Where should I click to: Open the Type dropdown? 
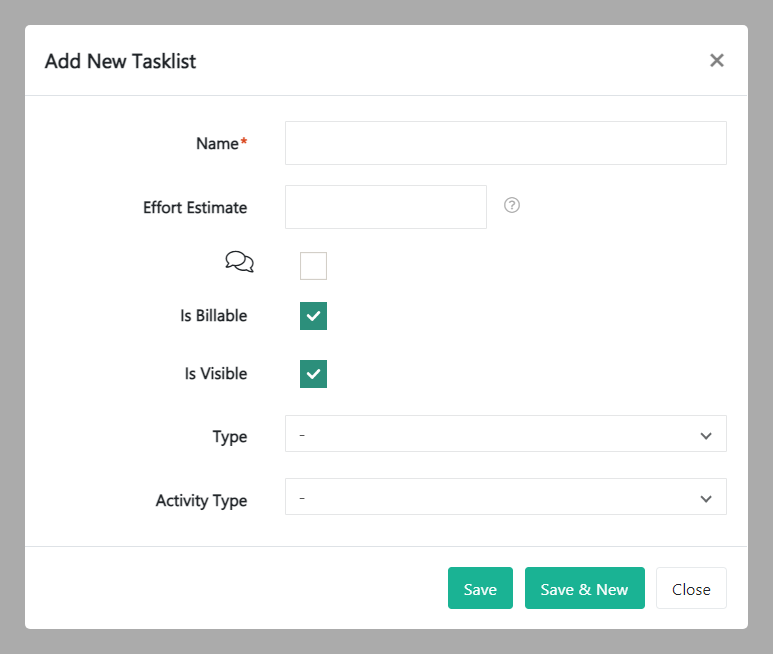pos(505,434)
